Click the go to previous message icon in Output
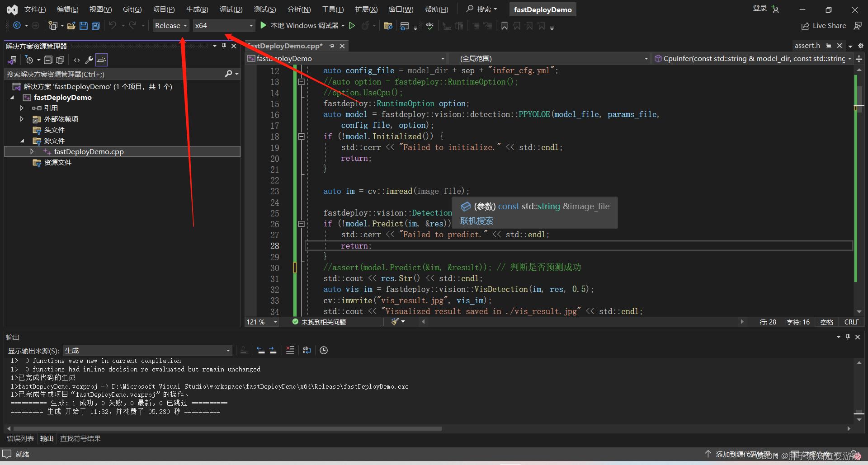The height and width of the screenshot is (465, 868). (260, 350)
